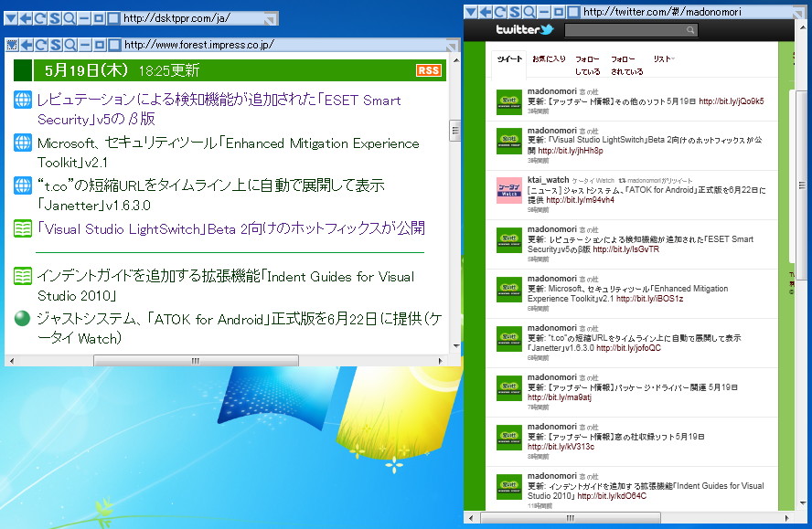Click inside the Twitter search input box
The image size is (812, 529).
[x=622, y=29]
